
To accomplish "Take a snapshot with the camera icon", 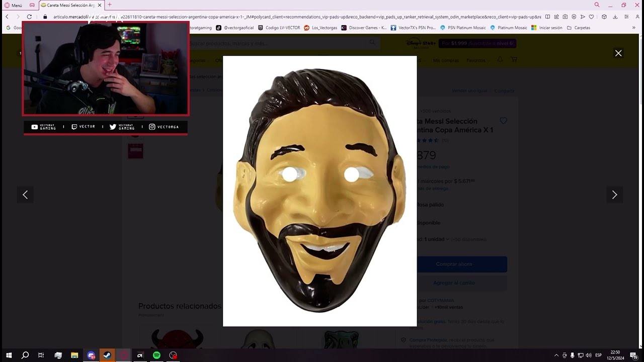I will click(x=565, y=17).
